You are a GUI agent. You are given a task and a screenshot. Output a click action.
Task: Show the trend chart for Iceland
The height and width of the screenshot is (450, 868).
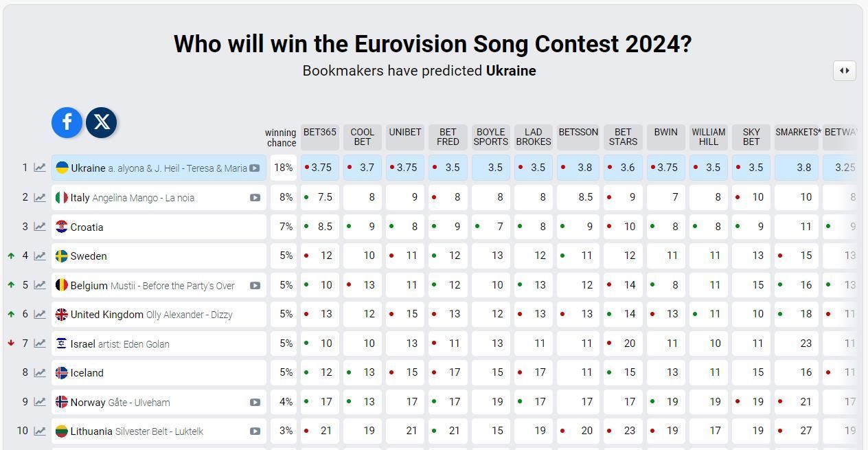point(40,373)
